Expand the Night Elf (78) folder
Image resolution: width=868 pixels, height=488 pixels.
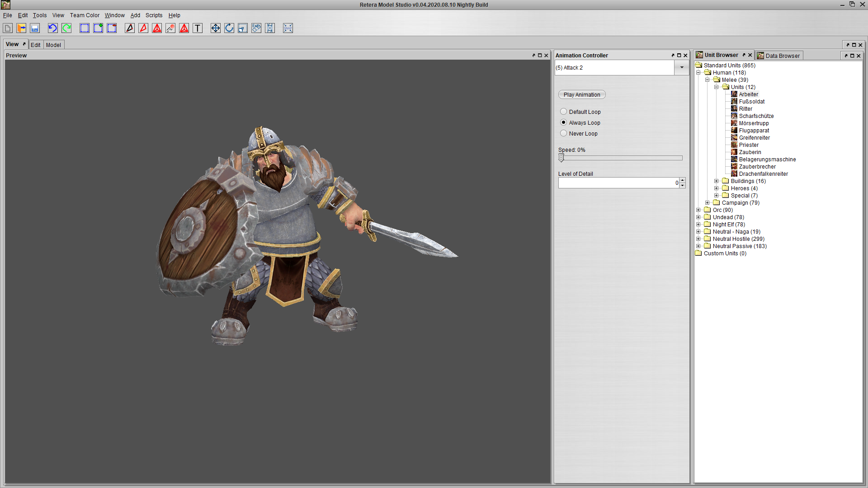point(698,225)
